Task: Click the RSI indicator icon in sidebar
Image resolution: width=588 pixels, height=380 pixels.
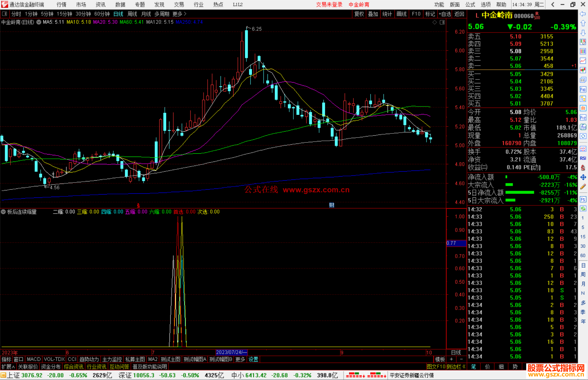Action: 583,158
